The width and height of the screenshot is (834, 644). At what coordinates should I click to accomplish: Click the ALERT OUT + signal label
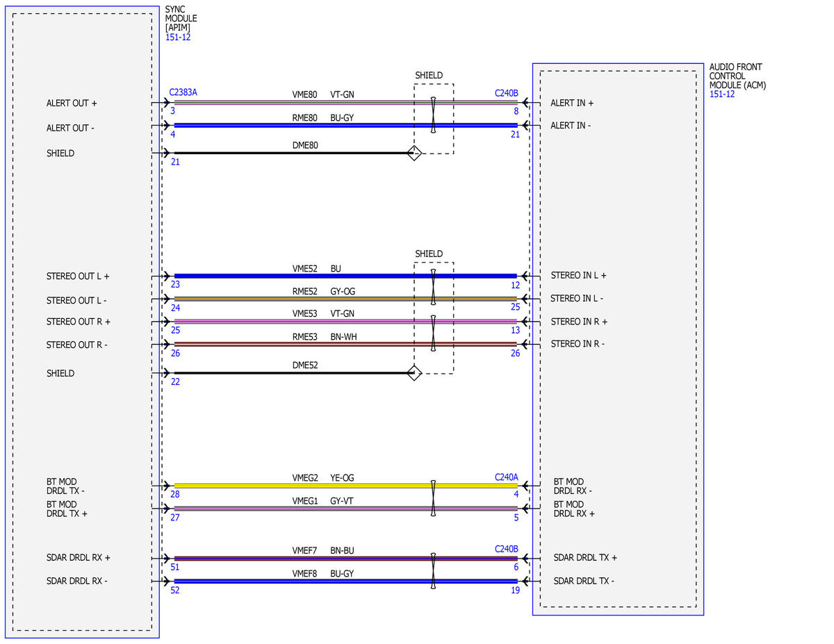click(x=72, y=103)
